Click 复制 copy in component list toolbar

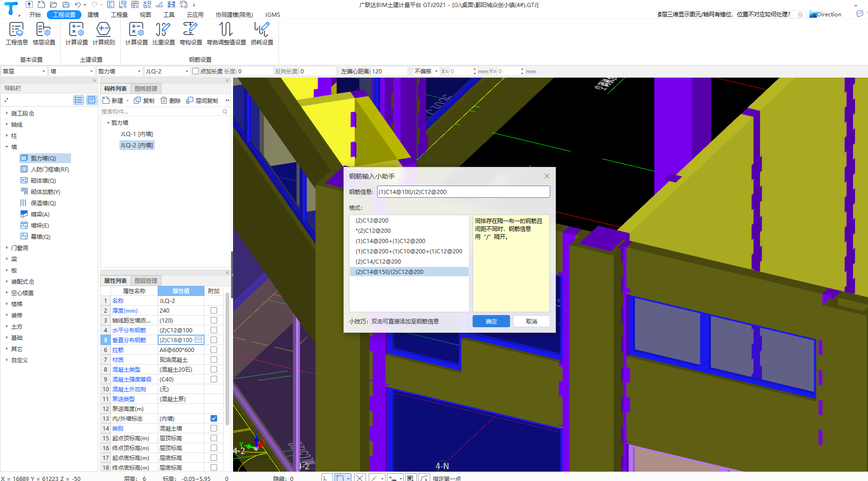point(144,101)
